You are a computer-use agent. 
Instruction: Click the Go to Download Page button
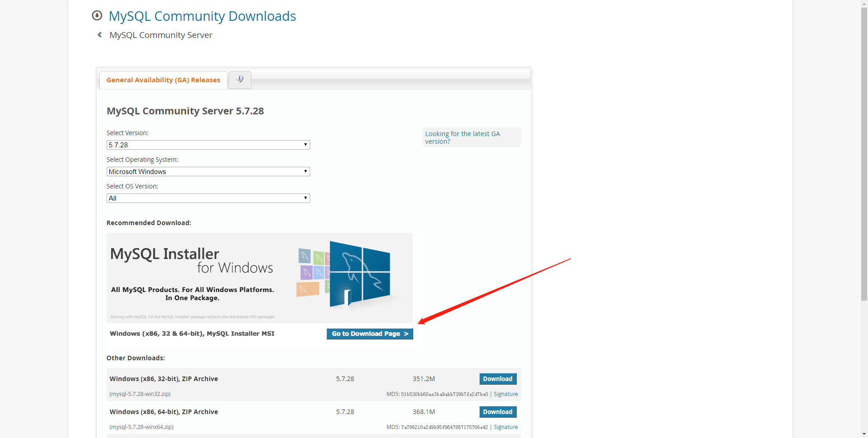(370, 334)
